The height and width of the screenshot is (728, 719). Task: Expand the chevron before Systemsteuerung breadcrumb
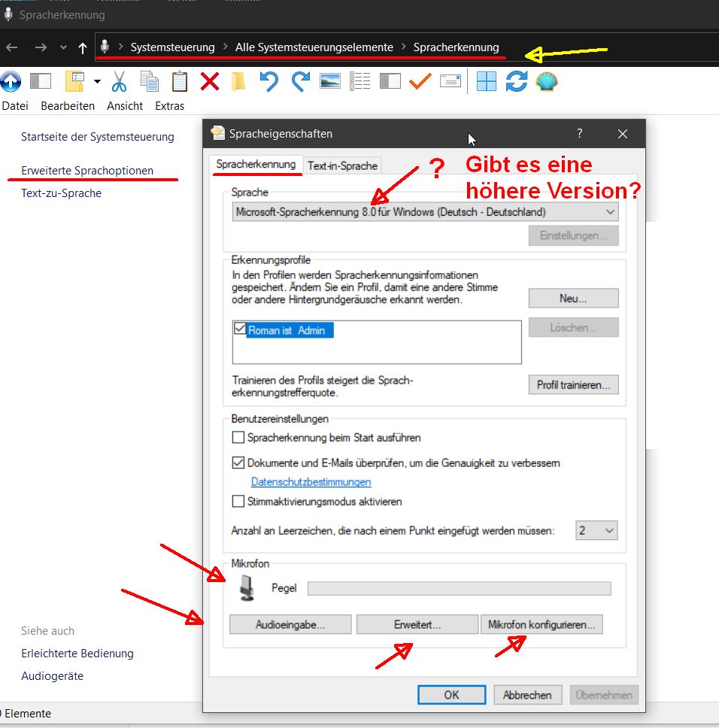(120, 47)
